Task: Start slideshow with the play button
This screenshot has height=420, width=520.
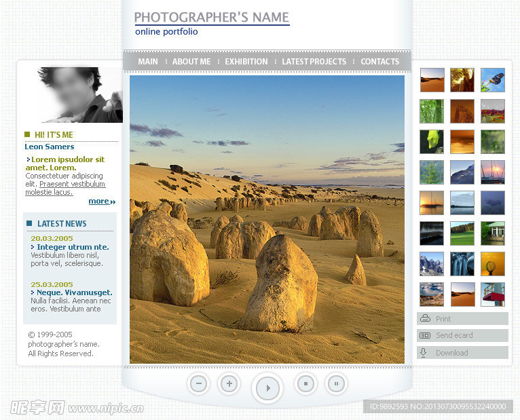Action: click(x=267, y=388)
